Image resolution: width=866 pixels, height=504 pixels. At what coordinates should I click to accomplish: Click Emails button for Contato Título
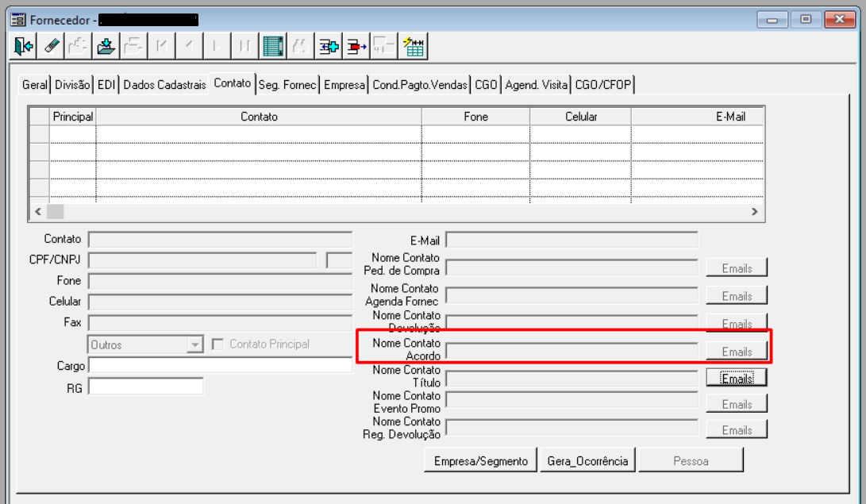737,378
